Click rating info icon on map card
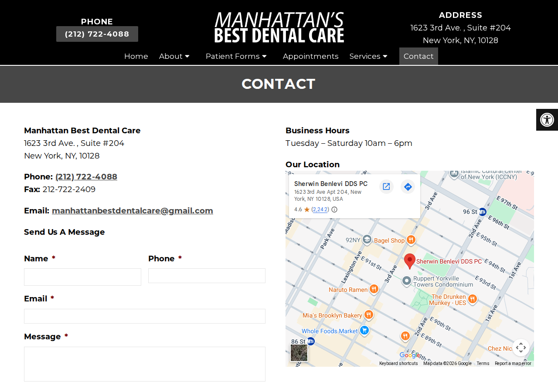The height and width of the screenshot is (392, 558). click(334, 210)
